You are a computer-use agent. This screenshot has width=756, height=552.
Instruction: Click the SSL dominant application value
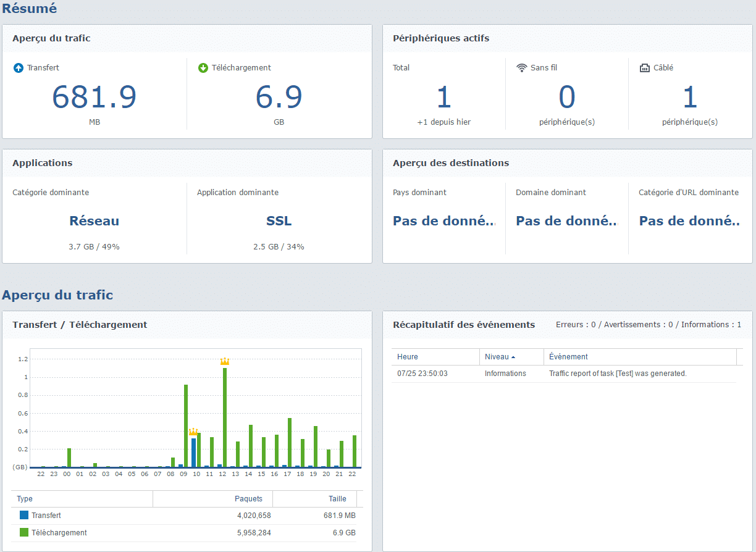[x=279, y=221]
